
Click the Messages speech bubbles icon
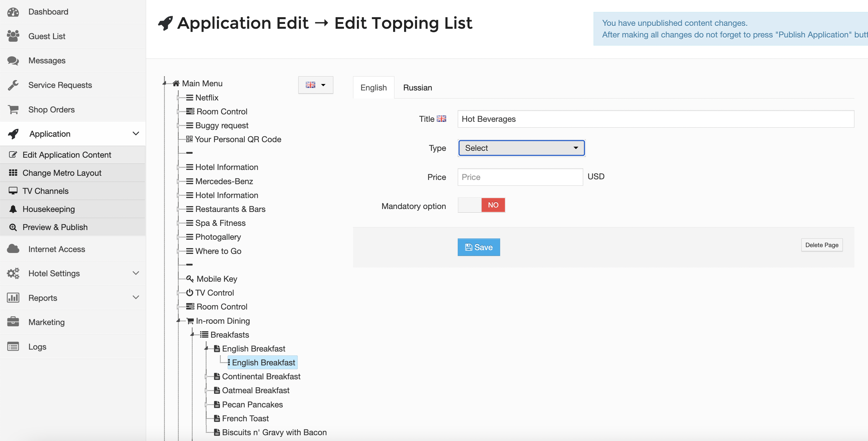pyautogui.click(x=13, y=61)
